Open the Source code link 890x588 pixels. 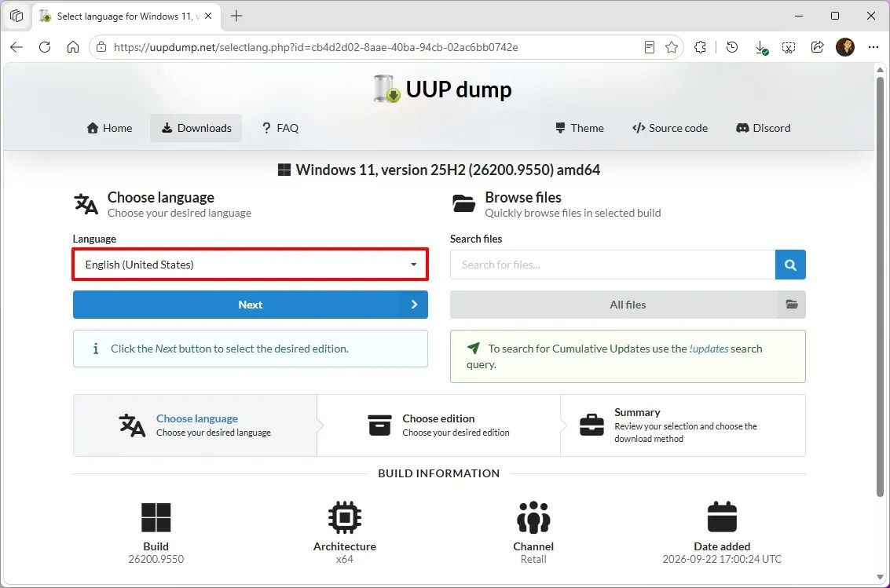pyautogui.click(x=670, y=128)
